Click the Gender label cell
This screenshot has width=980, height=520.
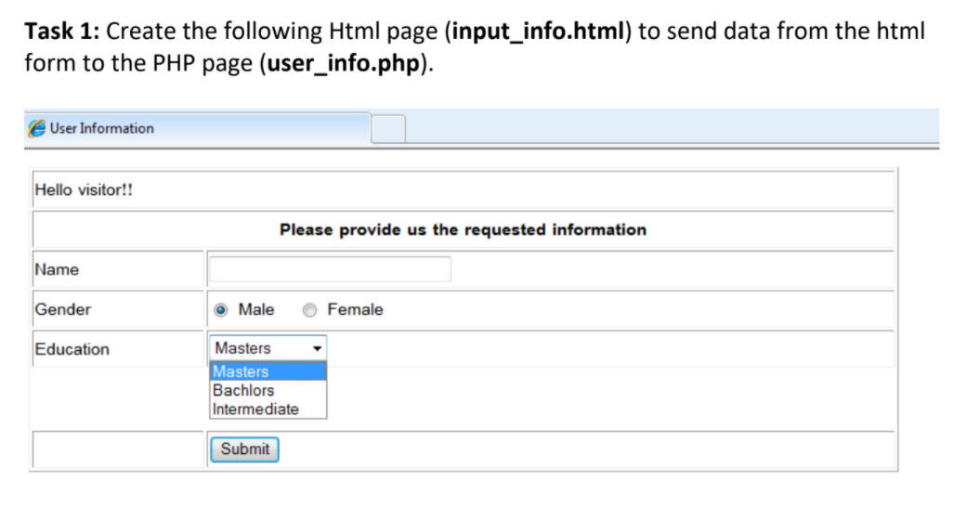(x=118, y=309)
